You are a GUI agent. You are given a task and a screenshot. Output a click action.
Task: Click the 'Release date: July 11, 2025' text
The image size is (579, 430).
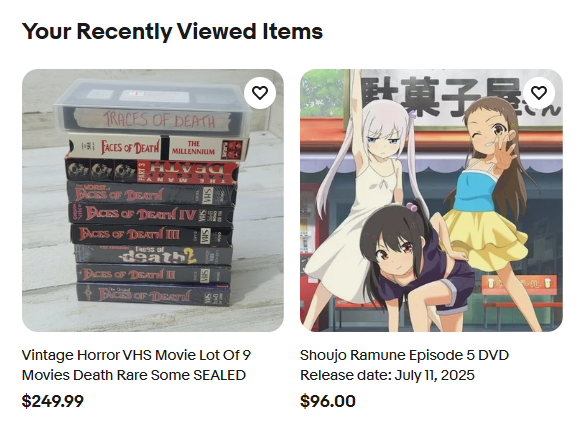pyautogui.click(x=387, y=375)
